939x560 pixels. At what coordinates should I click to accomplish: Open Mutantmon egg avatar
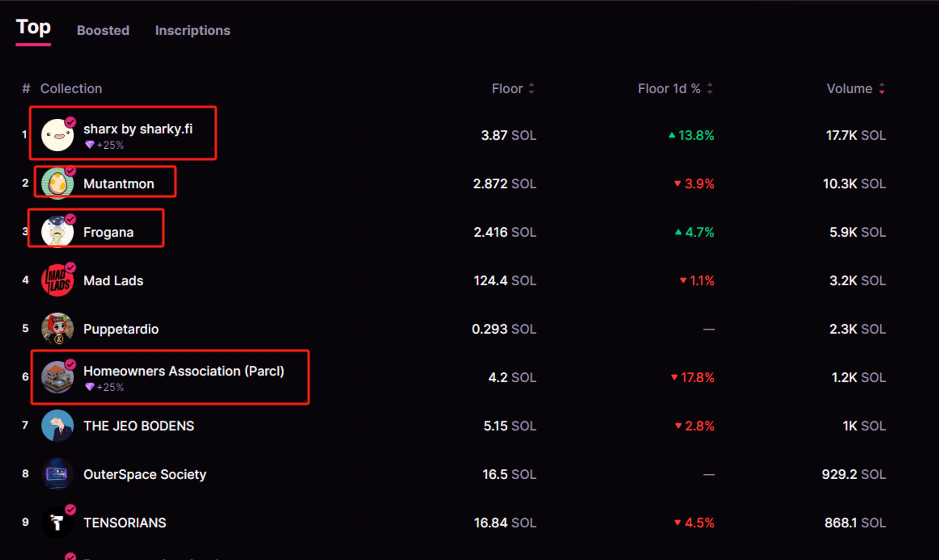(x=57, y=184)
